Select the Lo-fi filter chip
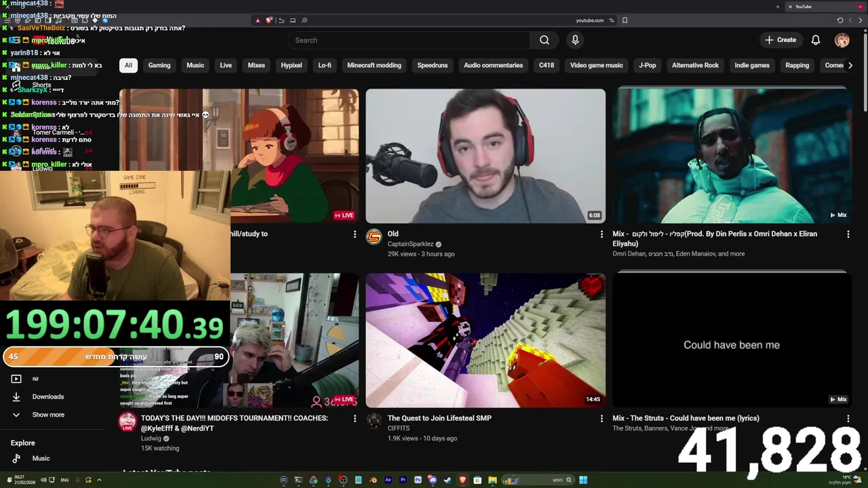868x488 pixels. coord(325,65)
